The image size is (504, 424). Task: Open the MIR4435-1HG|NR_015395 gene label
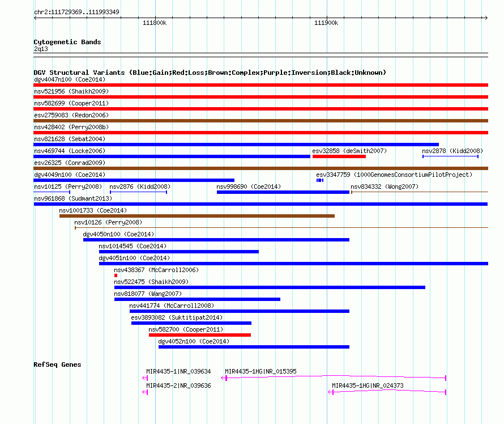260,371
